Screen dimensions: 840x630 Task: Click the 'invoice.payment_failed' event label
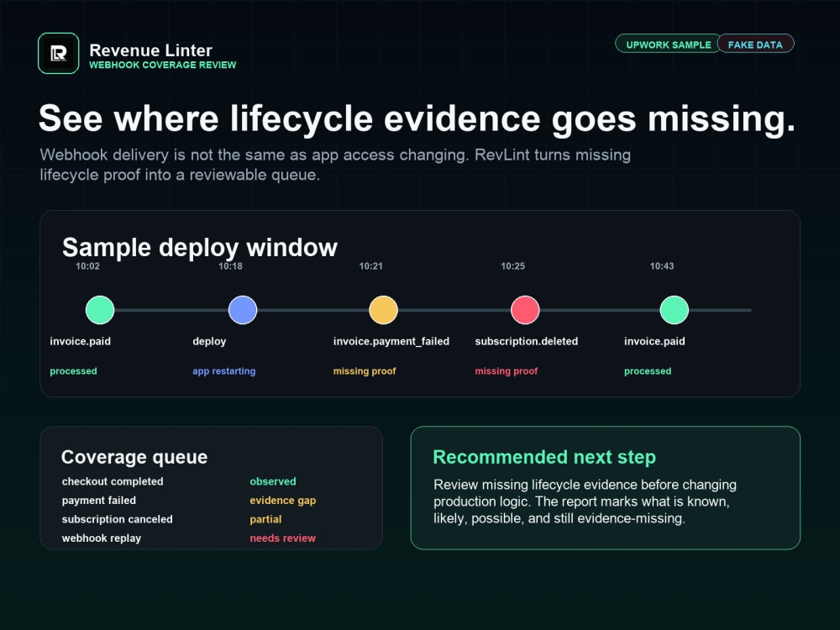(x=391, y=342)
